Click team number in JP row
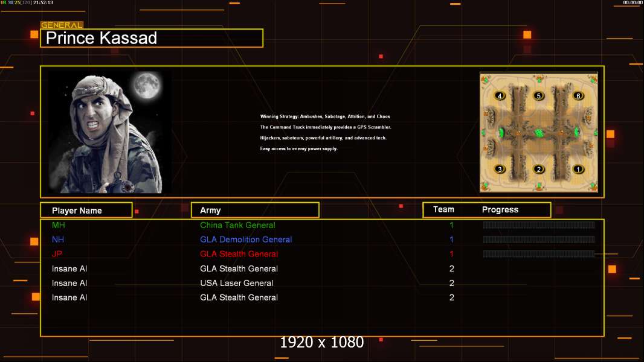Viewport: 644px width, 362px height. (x=451, y=254)
